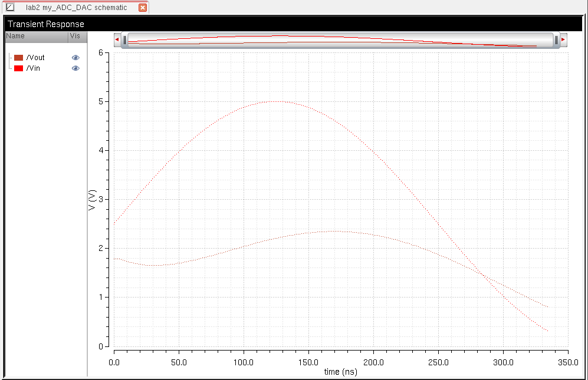
Task: Click the 0.0 x-axis tick label
Action: click(x=114, y=362)
